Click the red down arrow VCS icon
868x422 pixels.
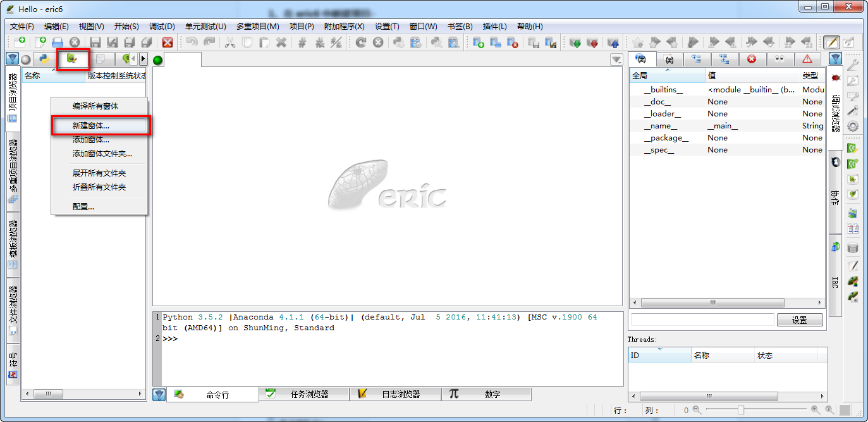[x=592, y=42]
